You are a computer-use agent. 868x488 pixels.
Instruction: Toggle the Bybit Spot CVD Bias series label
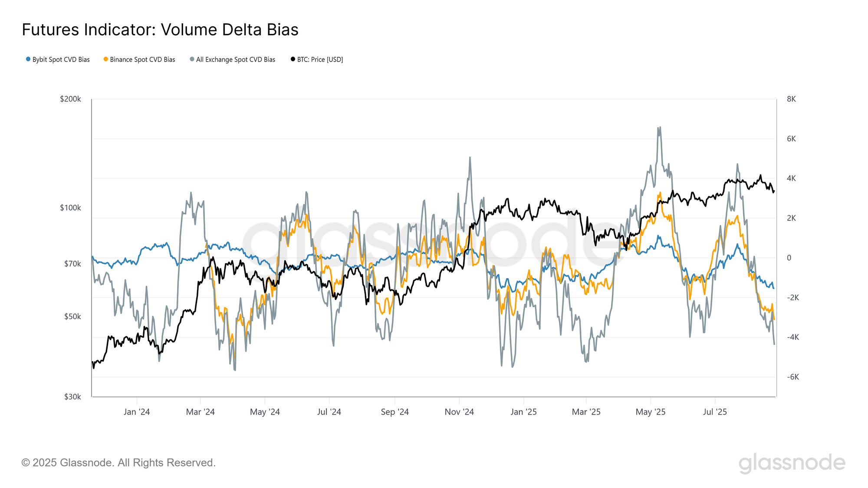[x=61, y=59]
